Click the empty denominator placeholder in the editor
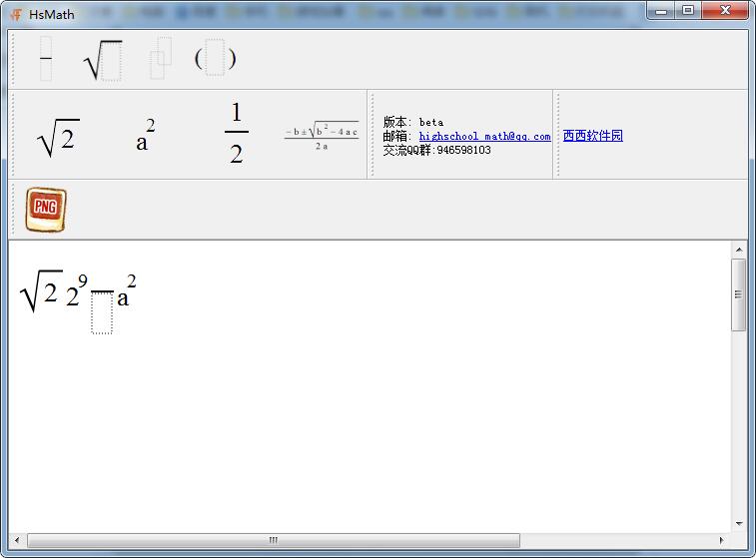This screenshot has height=558, width=756. pos(102,313)
